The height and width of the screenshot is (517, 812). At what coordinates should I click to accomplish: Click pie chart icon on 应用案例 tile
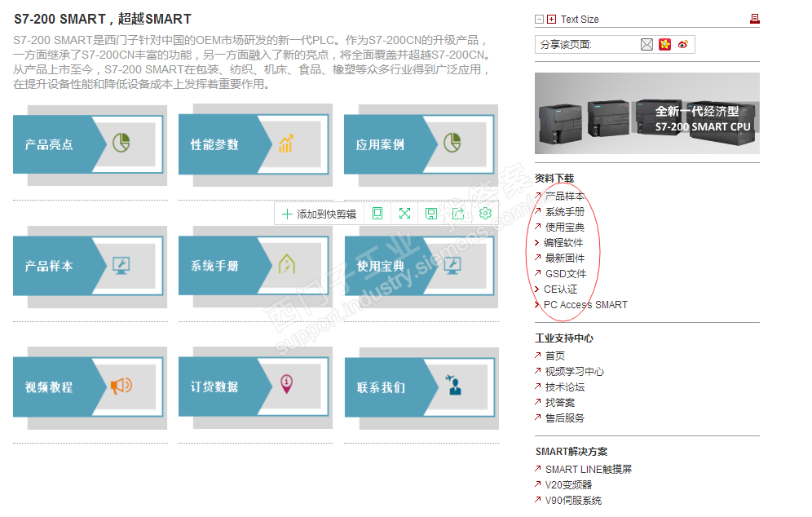click(x=452, y=143)
